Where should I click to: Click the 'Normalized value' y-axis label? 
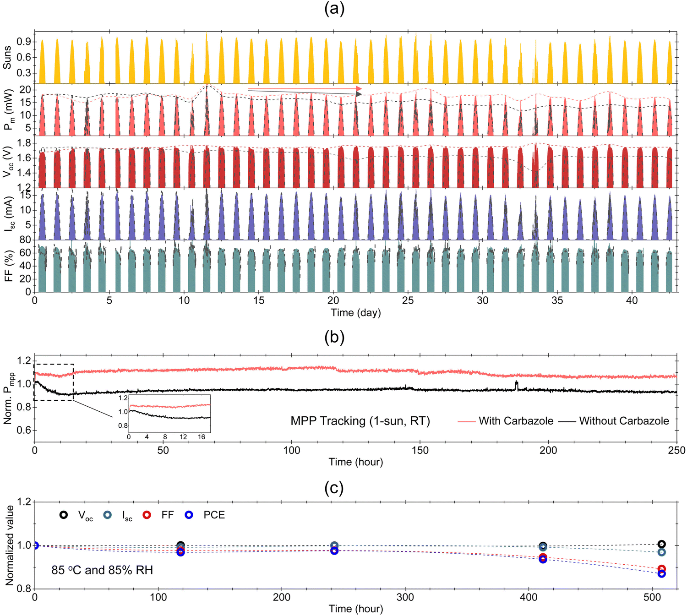point(9,545)
